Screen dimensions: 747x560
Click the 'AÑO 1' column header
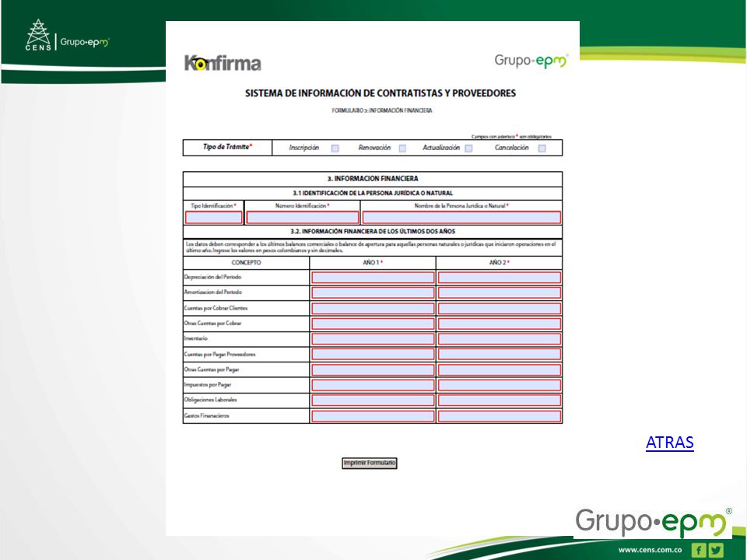(373, 262)
